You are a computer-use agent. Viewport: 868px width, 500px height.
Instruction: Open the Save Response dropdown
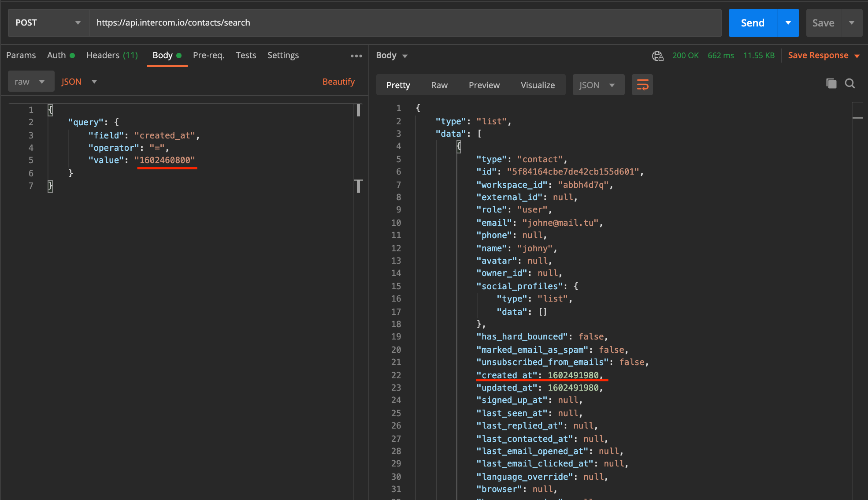click(x=824, y=56)
